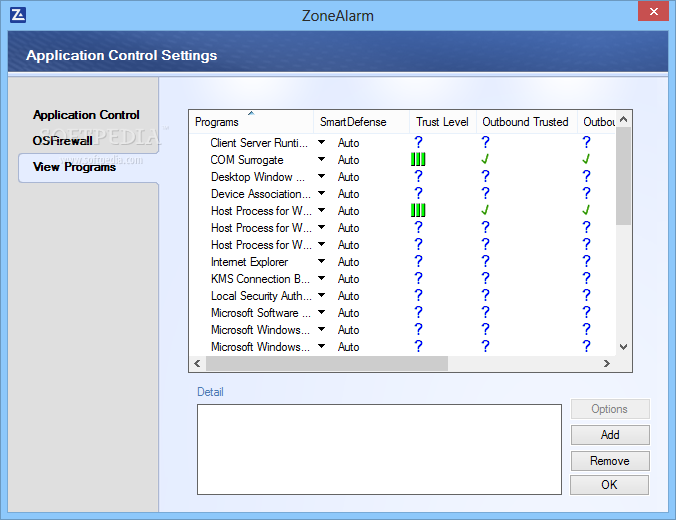Click first Host Process green trust level bars
The height and width of the screenshot is (520, 676).
coord(418,210)
